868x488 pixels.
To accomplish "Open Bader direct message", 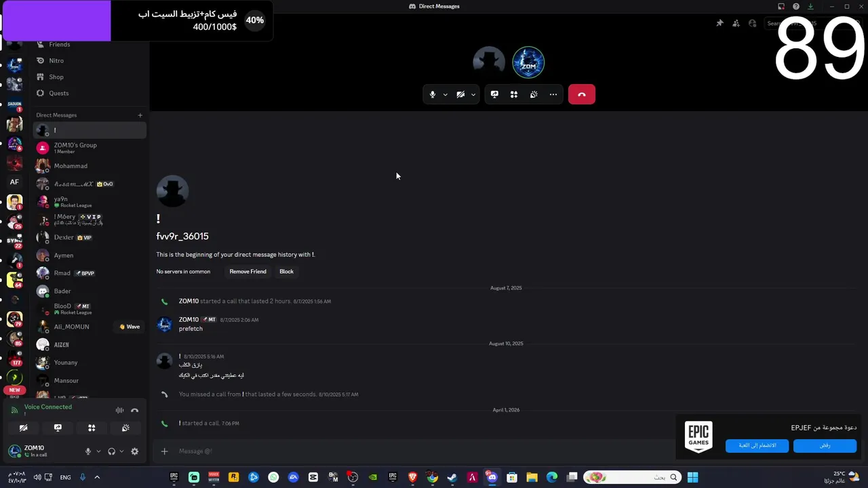I will point(90,291).
